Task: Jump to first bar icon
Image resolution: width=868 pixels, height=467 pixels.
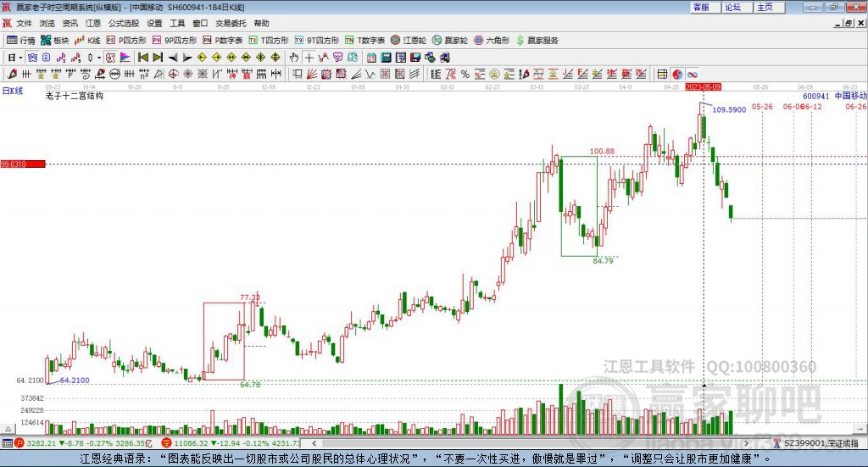Action: coord(142,57)
